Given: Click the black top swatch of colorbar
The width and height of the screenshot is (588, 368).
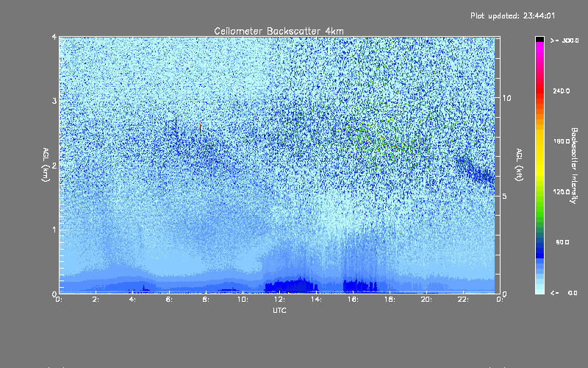Looking at the screenshot, I should point(539,39).
